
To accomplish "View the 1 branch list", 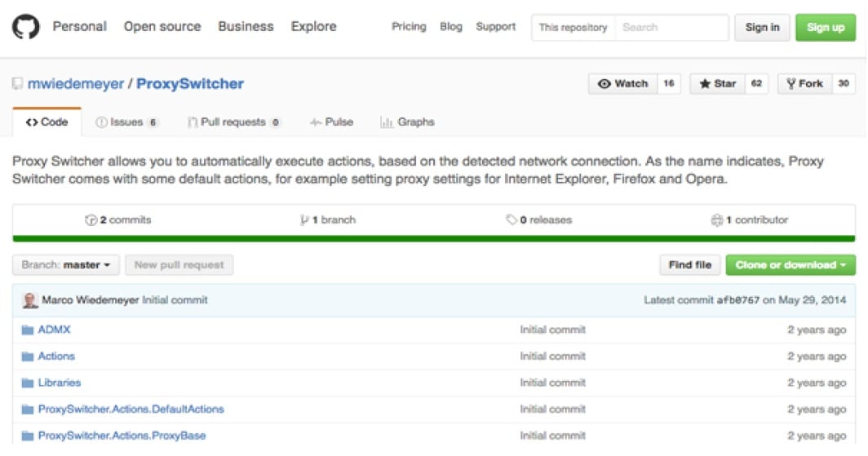I will coord(328,220).
